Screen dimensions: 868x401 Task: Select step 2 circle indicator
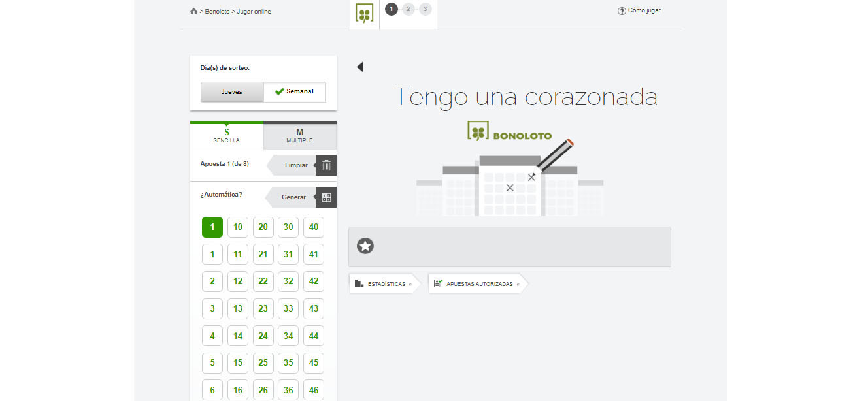(409, 9)
